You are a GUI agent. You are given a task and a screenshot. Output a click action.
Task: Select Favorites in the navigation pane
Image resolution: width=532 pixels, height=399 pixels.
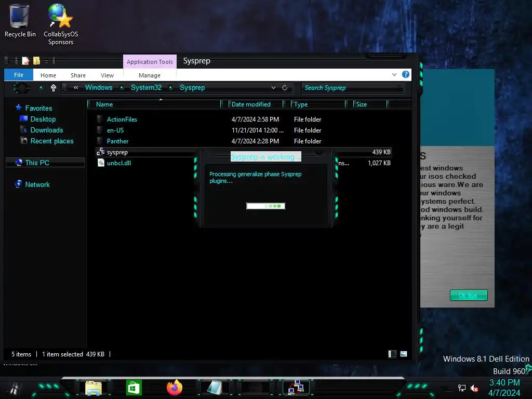38,108
